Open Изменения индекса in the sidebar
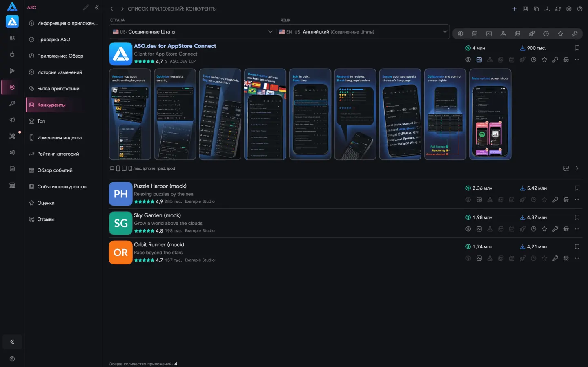This screenshot has width=588, height=367. 63,138
